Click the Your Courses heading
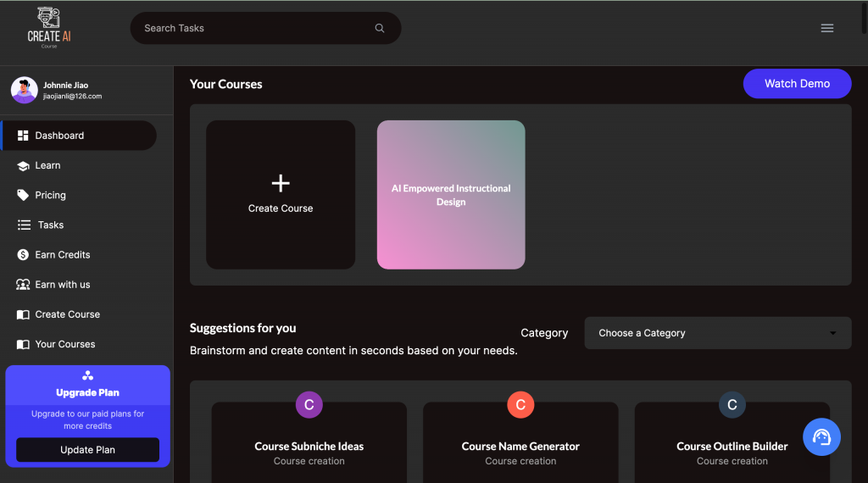The image size is (868, 483). 225,84
